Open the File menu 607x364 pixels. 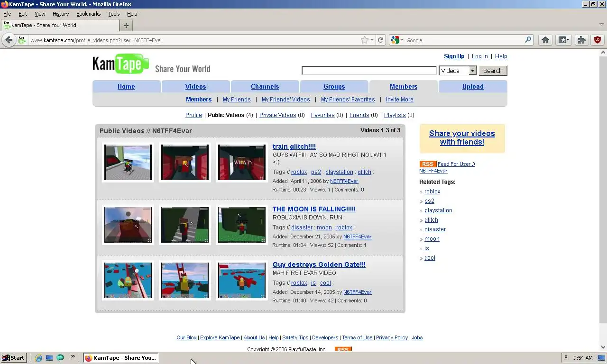click(7, 14)
